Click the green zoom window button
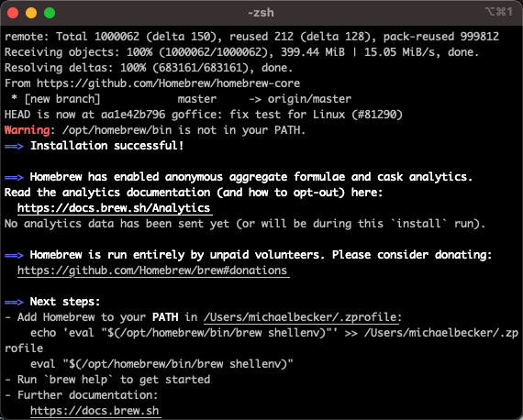This screenshot has height=420, width=523. coord(50,13)
